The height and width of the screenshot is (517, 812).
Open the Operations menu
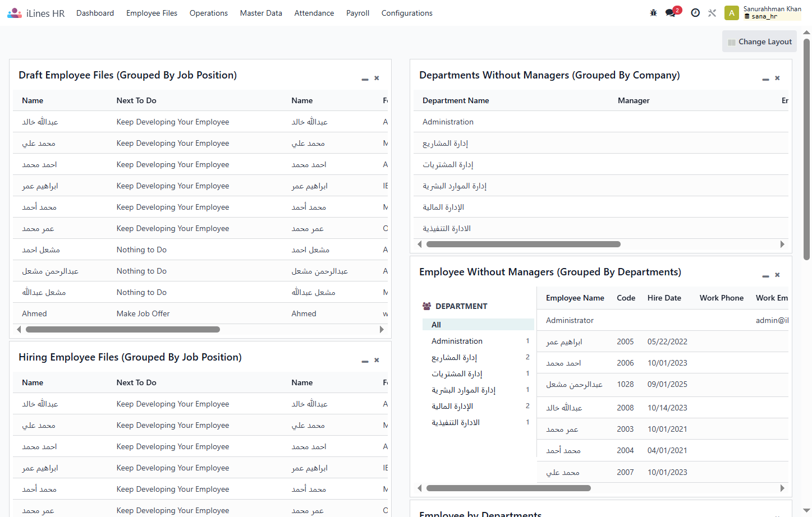click(209, 13)
